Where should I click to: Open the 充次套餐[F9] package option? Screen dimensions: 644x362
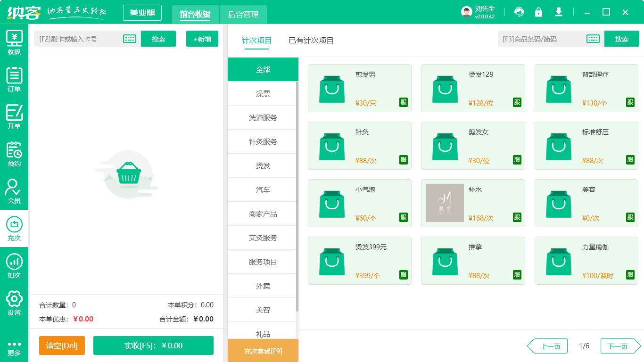pyautogui.click(x=263, y=351)
